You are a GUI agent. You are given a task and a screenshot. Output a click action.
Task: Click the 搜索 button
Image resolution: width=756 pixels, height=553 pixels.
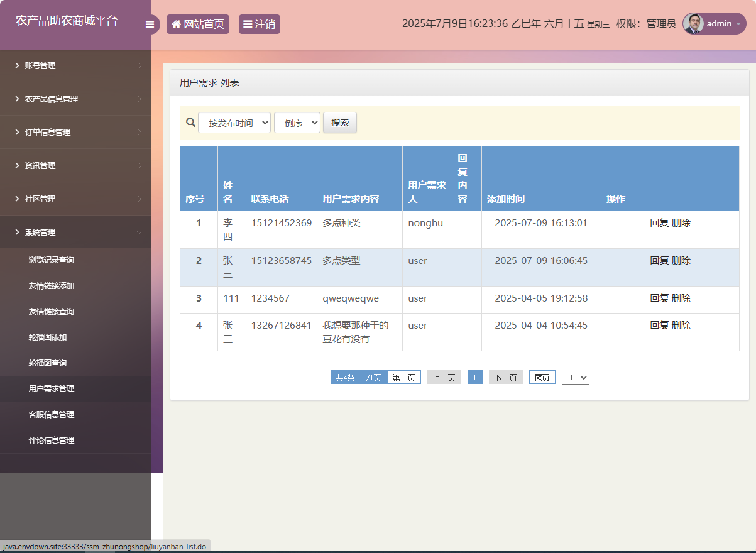click(x=339, y=123)
